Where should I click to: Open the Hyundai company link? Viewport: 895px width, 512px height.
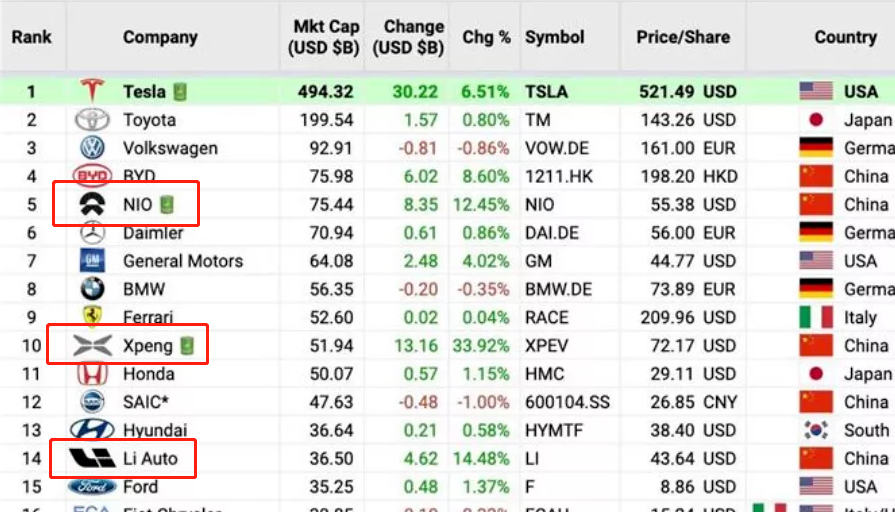coord(155,430)
